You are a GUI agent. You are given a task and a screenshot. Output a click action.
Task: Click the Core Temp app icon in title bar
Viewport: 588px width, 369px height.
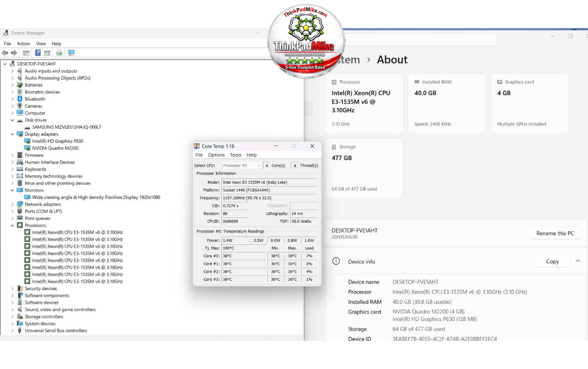(x=197, y=146)
